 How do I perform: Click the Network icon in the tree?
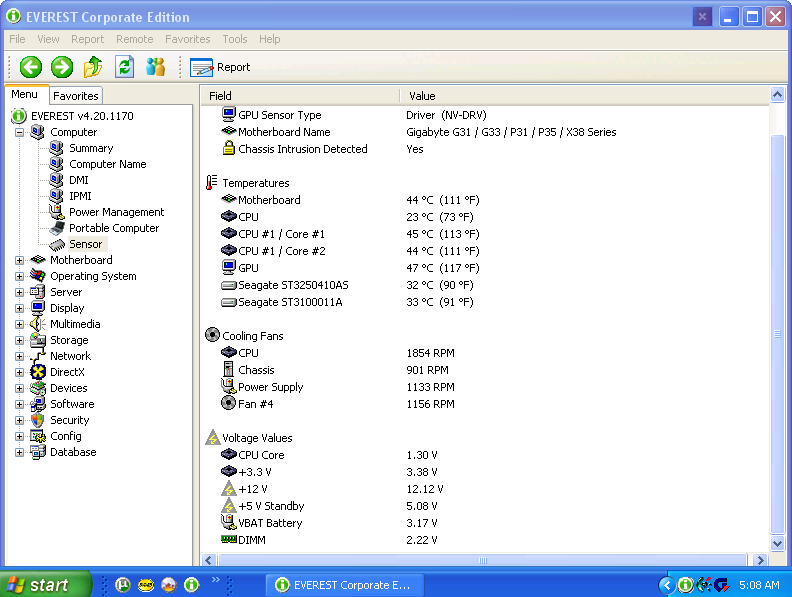tap(38, 357)
